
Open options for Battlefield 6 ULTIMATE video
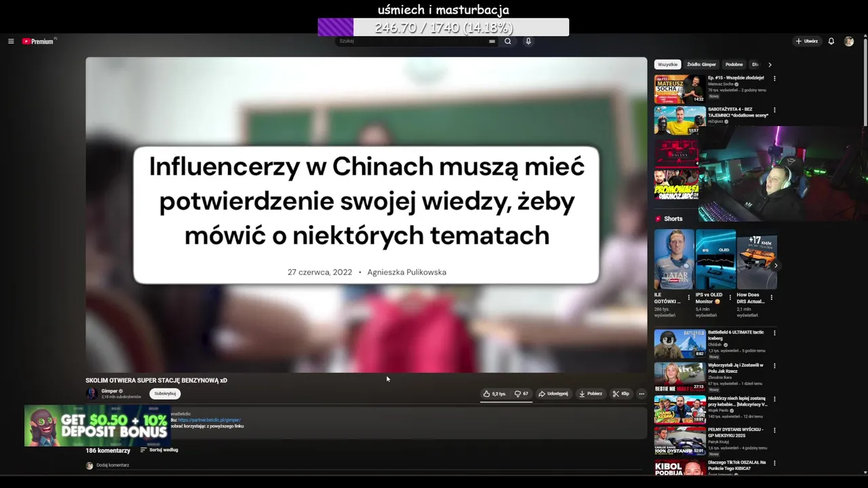pos(774,333)
